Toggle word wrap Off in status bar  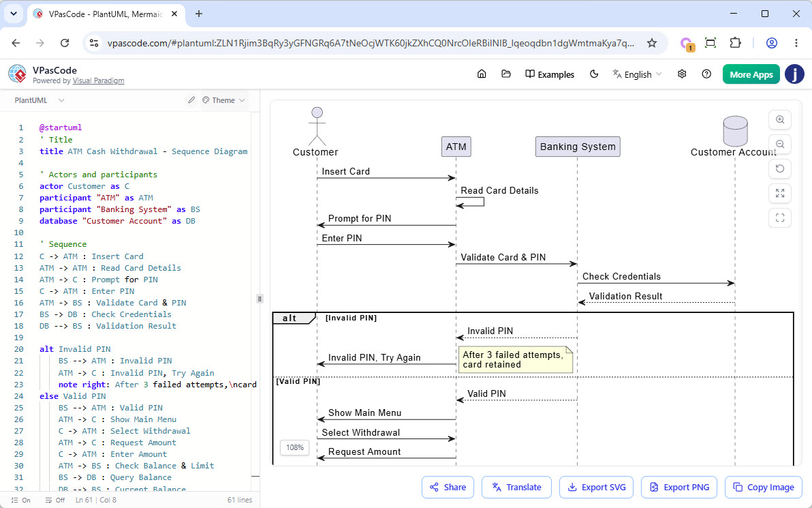[55, 500]
